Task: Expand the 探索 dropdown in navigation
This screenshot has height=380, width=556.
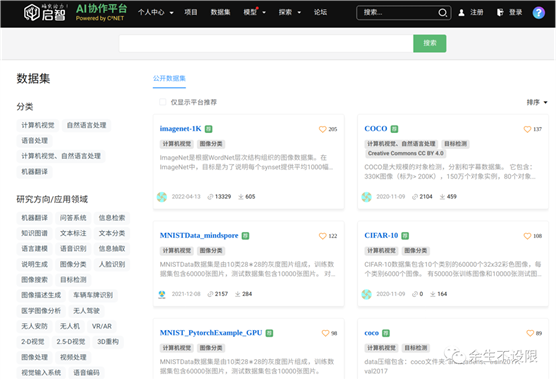Action: point(290,12)
